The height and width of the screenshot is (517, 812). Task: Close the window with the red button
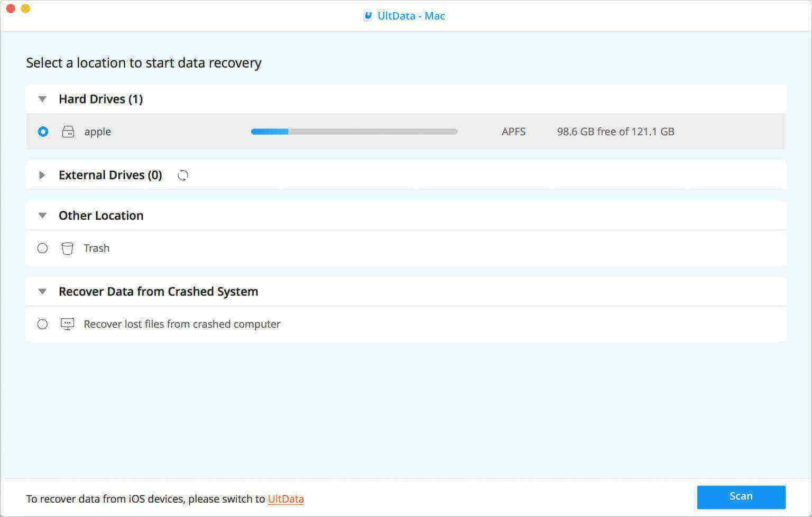pyautogui.click(x=11, y=8)
